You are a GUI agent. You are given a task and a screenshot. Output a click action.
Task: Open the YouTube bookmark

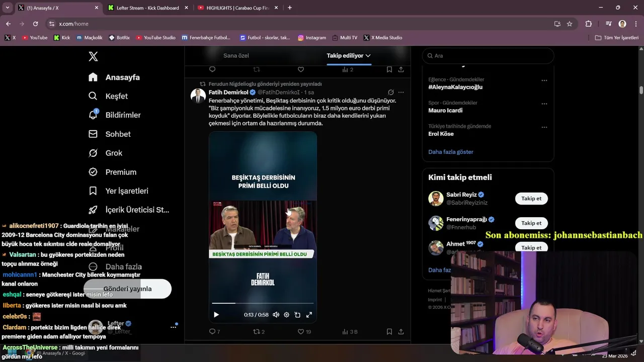[x=35, y=38]
